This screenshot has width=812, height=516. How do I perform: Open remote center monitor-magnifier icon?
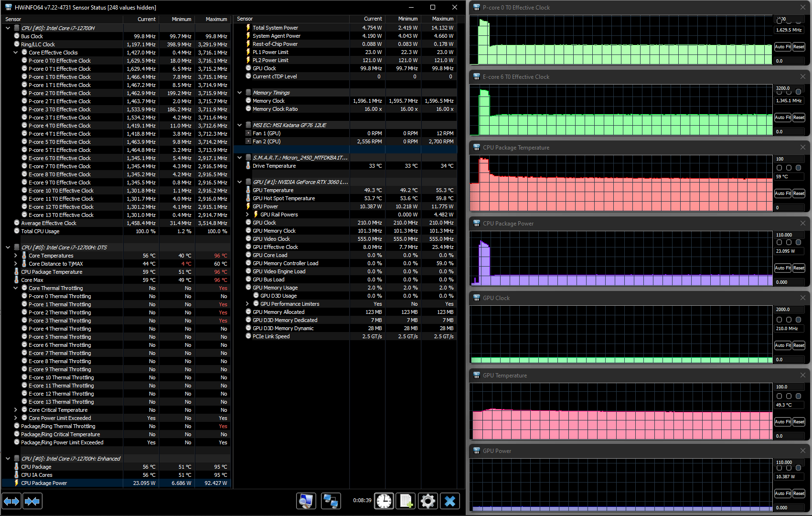tap(306, 501)
